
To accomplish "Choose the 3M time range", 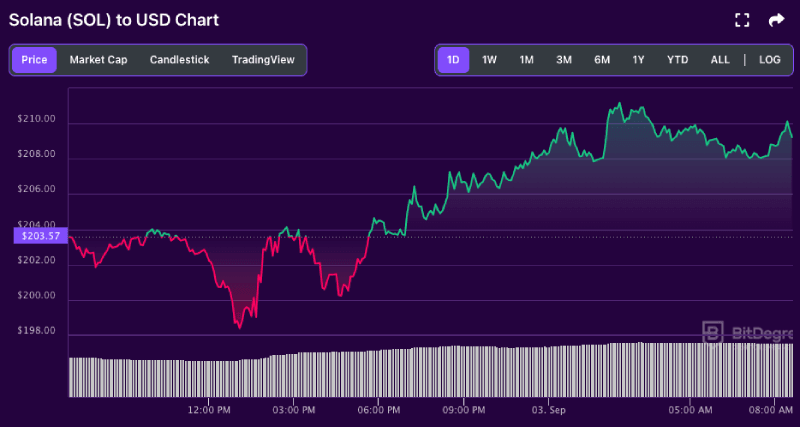I will pyautogui.click(x=564, y=60).
